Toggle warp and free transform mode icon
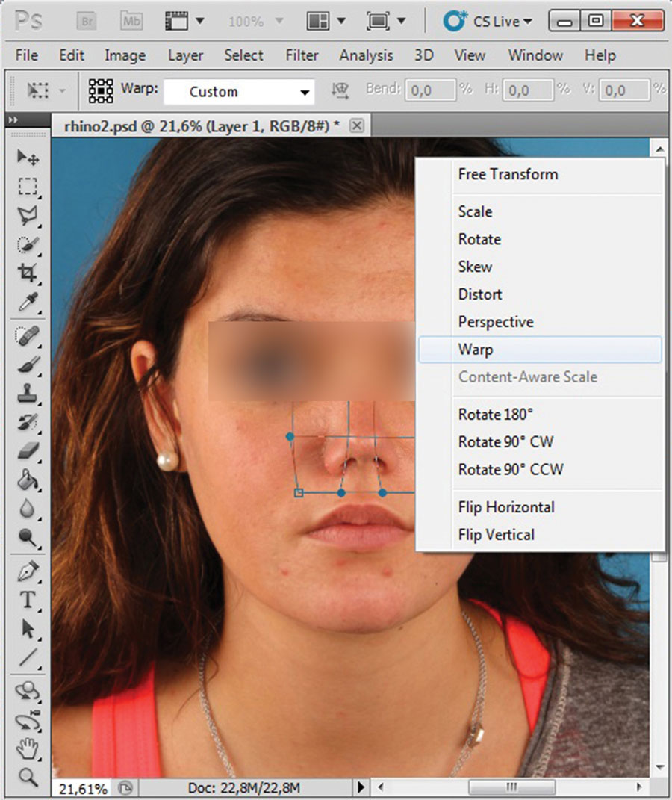The image size is (672, 800). (x=101, y=91)
